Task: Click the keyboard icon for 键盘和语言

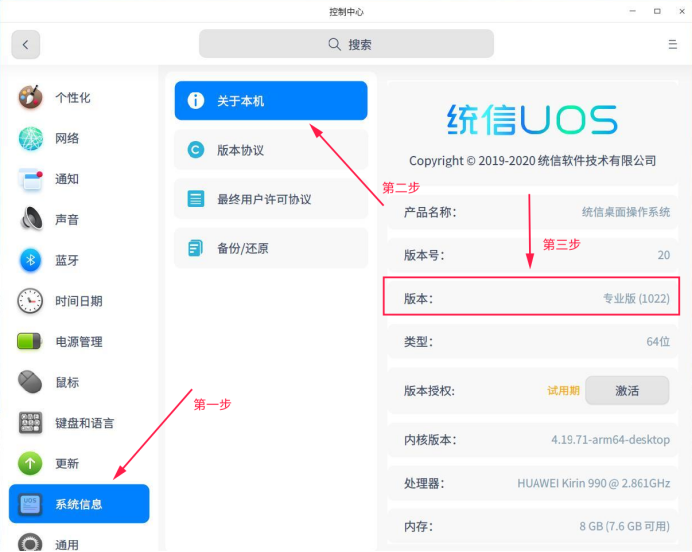Action: [30, 423]
